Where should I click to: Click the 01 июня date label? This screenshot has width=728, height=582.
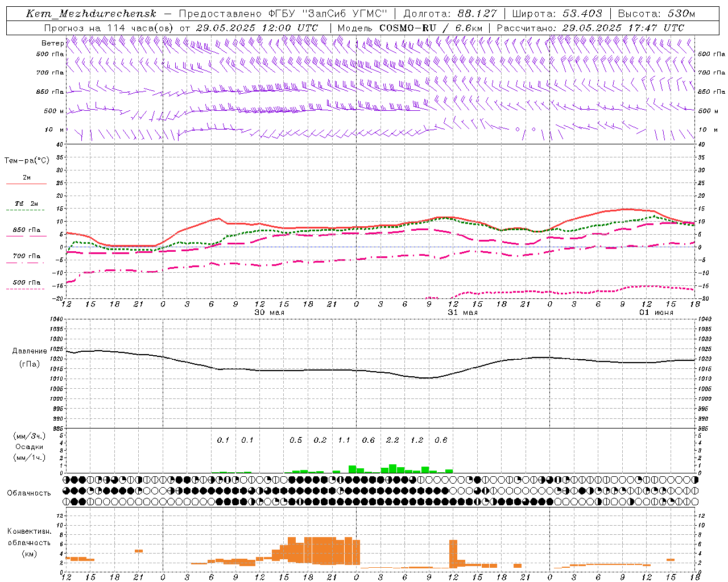coord(656,312)
